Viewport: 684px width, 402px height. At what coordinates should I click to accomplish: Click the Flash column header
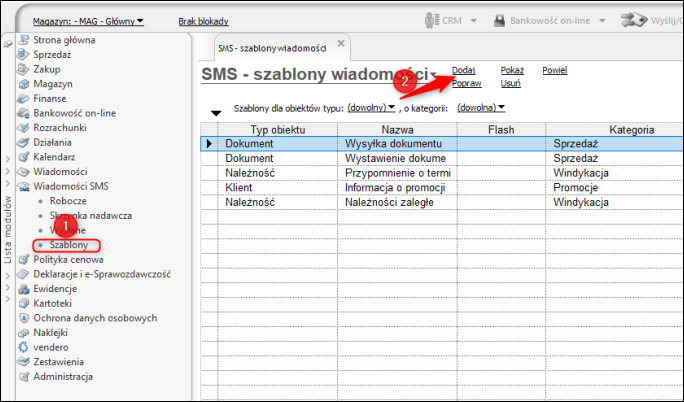(x=501, y=129)
